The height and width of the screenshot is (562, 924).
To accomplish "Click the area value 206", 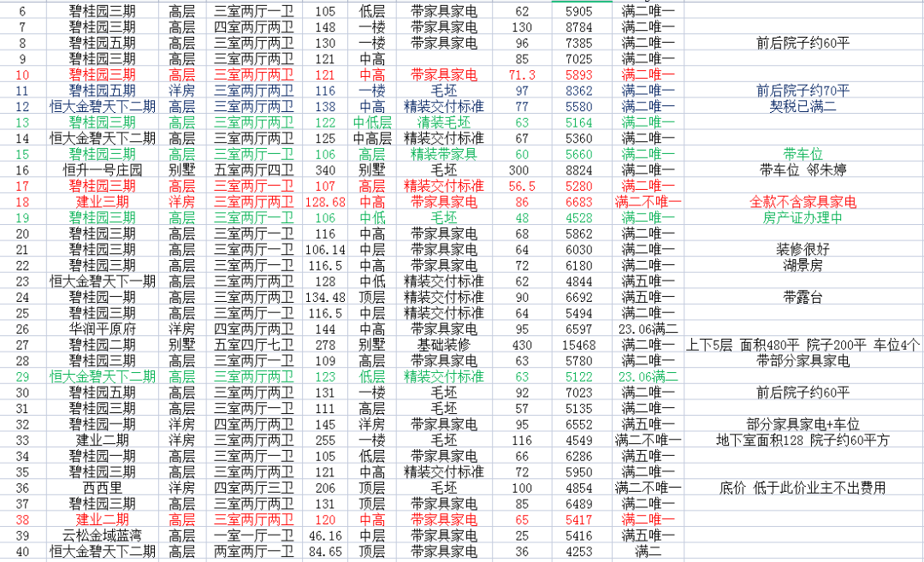I will (325, 488).
